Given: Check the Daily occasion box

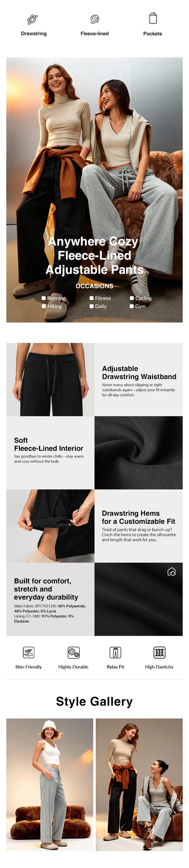Looking at the screenshot, I should pos(91,306).
